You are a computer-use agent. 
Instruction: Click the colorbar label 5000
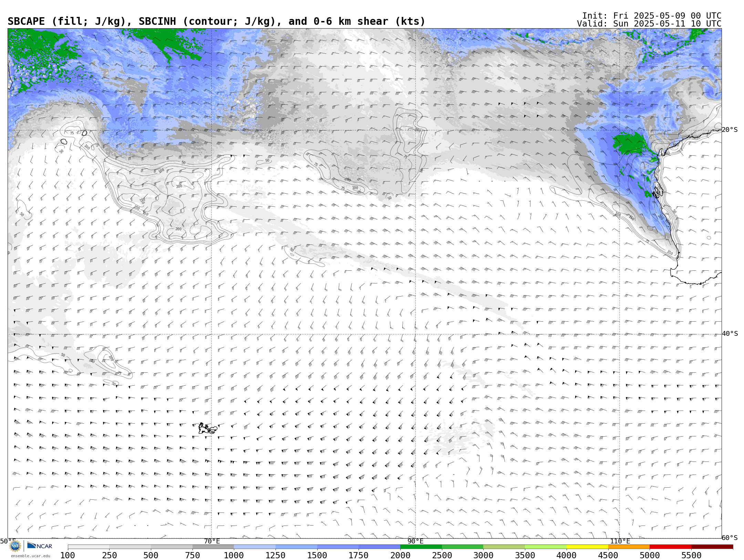[x=650, y=556]
